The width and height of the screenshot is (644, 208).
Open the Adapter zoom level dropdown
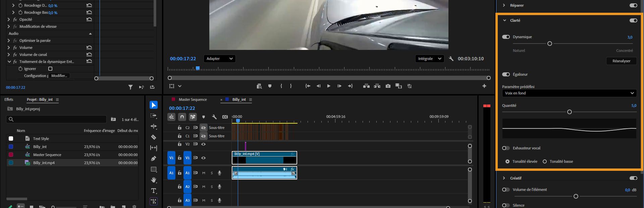coord(219,59)
